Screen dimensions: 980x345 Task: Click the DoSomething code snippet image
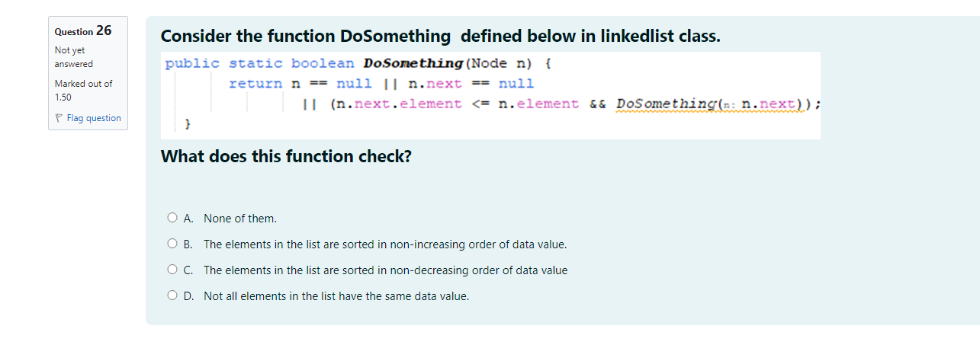(491, 95)
